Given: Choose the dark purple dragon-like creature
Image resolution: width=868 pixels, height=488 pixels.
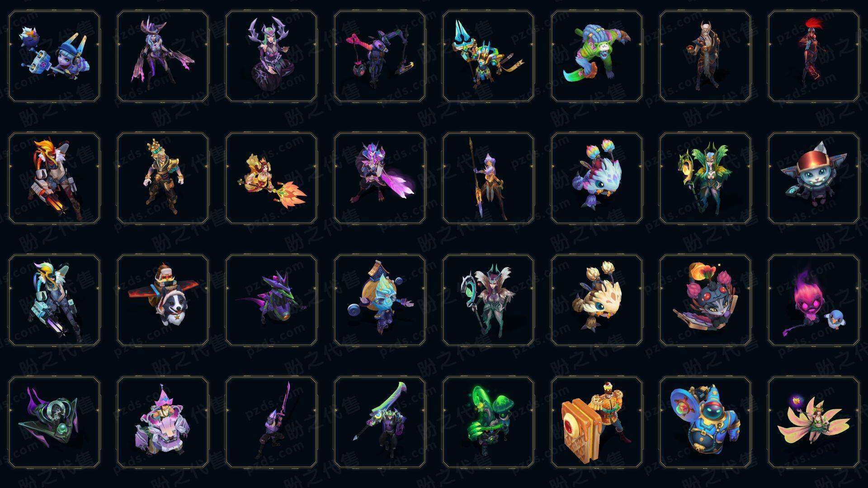Looking at the screenshot, I should [271, 300].
